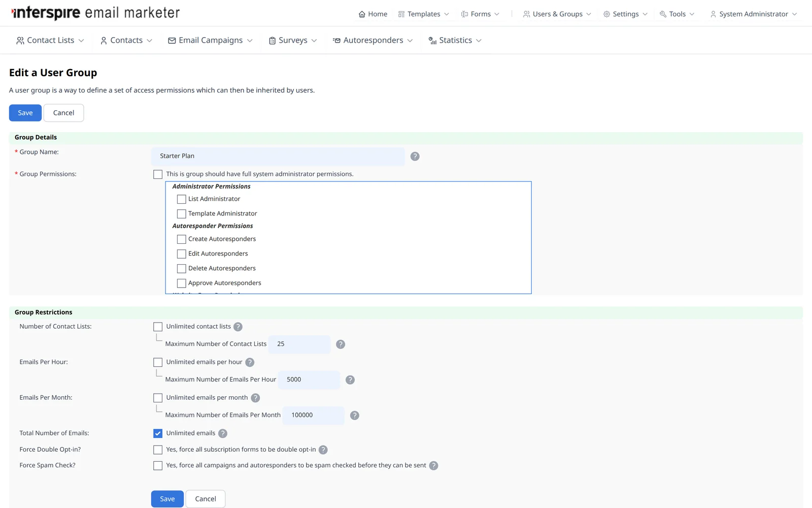
Task: Click the top Cancel button
Action: (64, 113)
